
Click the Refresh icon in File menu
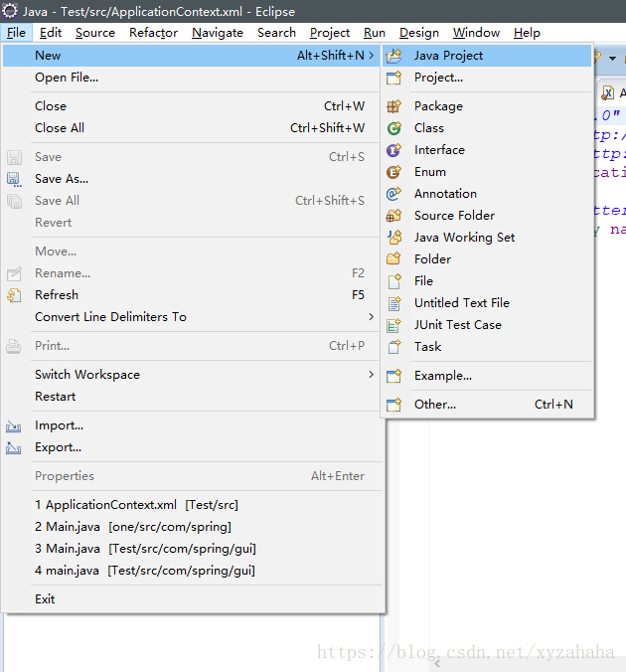(x=14, y=295)
